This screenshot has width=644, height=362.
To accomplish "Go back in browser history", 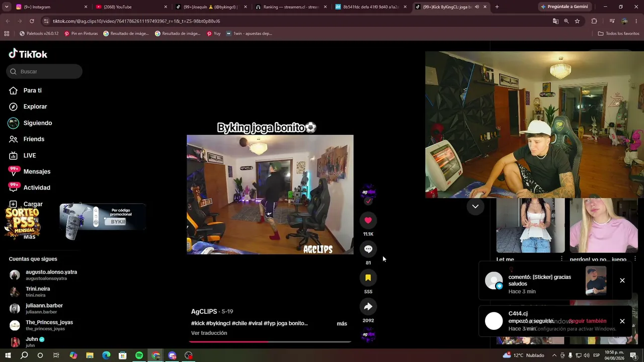I will click(8, 21).
